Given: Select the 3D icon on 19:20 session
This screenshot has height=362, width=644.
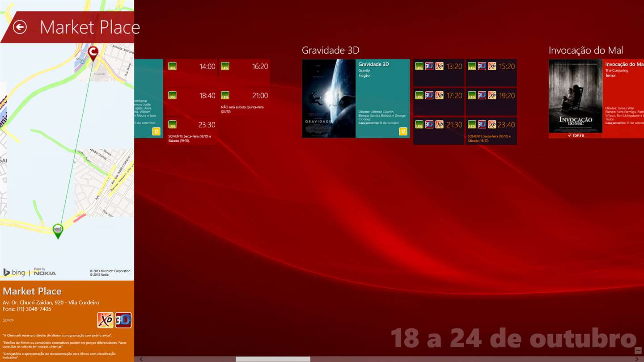Looking at the screenshot, I should tap(482, 95).
